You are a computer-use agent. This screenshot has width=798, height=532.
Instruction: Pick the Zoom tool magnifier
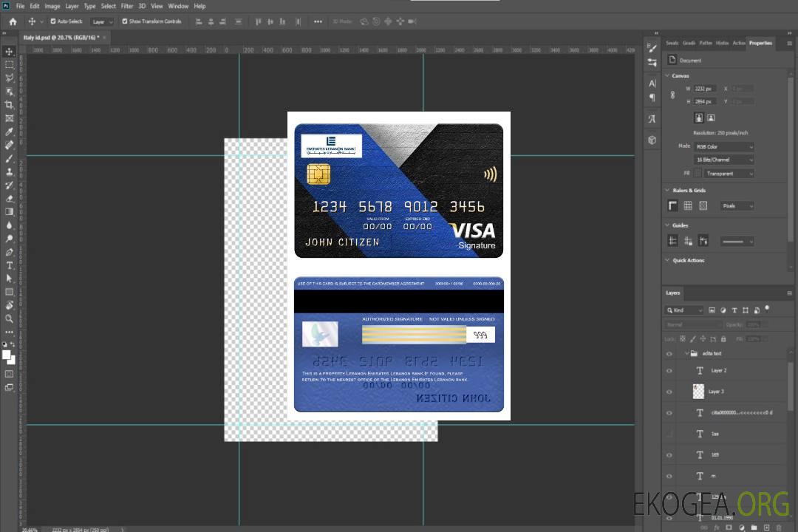(x=10, y=318)
